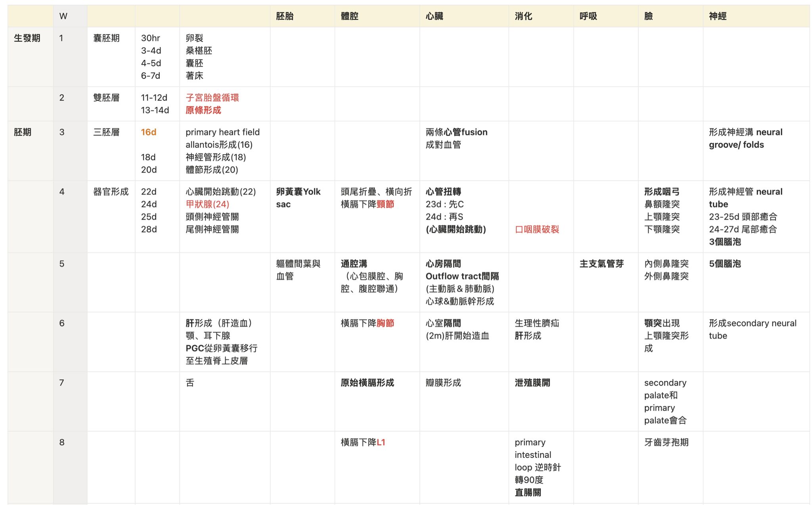Screen dimensions: 812x505
Task: Click the 胚胎 column header
Action: [285, 16]
